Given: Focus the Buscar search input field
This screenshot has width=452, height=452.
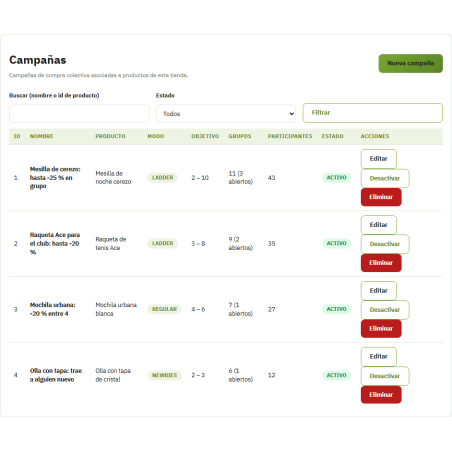Looking at the screenshot, I should pyautogui.click(x=79, y=114).
